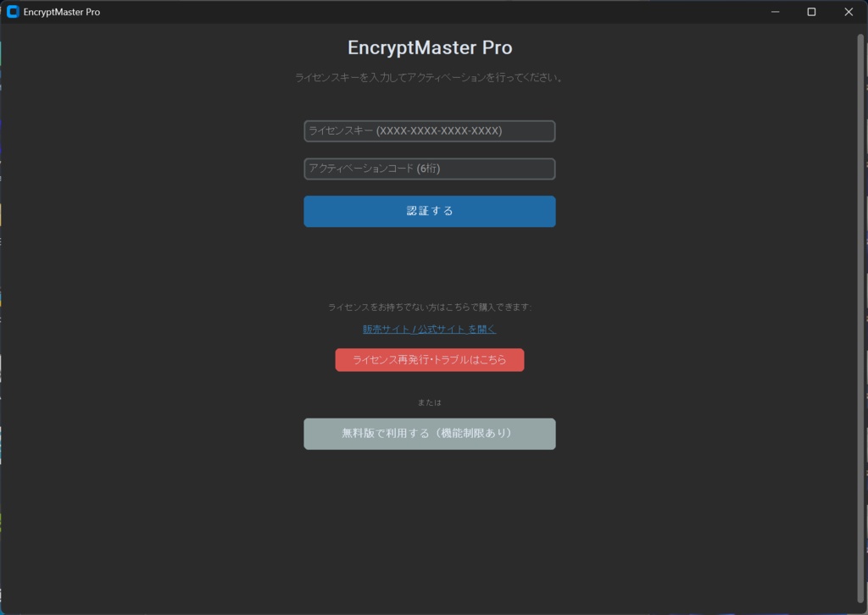Select the limited free version button
The image size is (868, 615).
pyautogui.click(x=429, y=434)
